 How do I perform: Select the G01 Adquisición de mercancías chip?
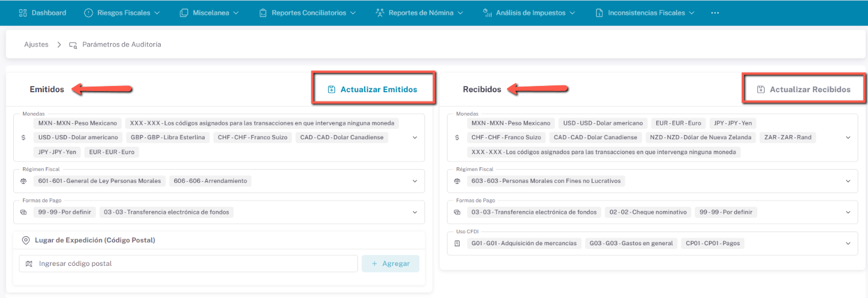tap(524, 243)
